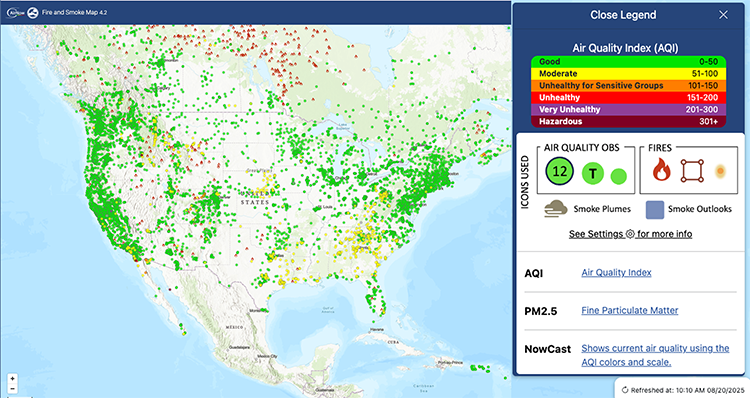The image size is (750, 398).
Task: Click the orange satellite fire detection icon
Action: [x=720, y=172]
